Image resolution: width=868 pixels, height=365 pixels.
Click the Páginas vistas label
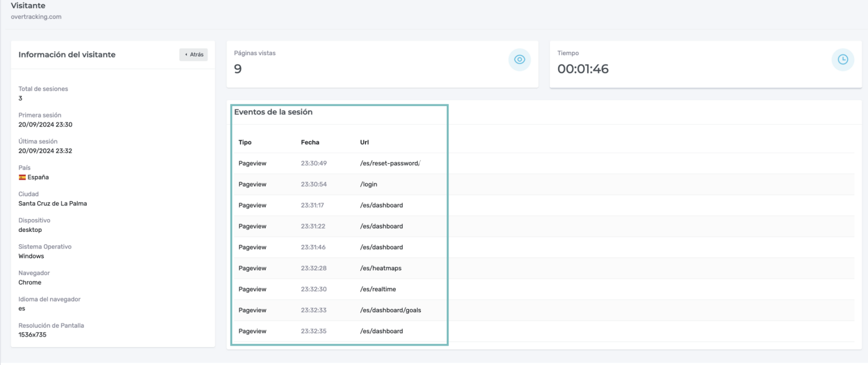[x=255, y=53]
